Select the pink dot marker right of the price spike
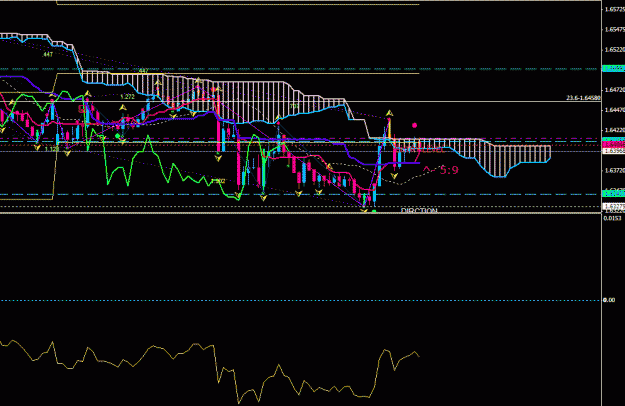Image resolution: width=625 pixels, height=406 pixels. tap(415, 126)
